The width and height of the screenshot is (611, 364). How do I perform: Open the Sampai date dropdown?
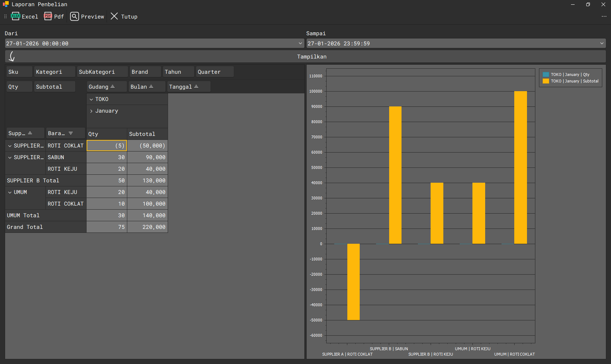pyautogui.click(x=602, y=44)
